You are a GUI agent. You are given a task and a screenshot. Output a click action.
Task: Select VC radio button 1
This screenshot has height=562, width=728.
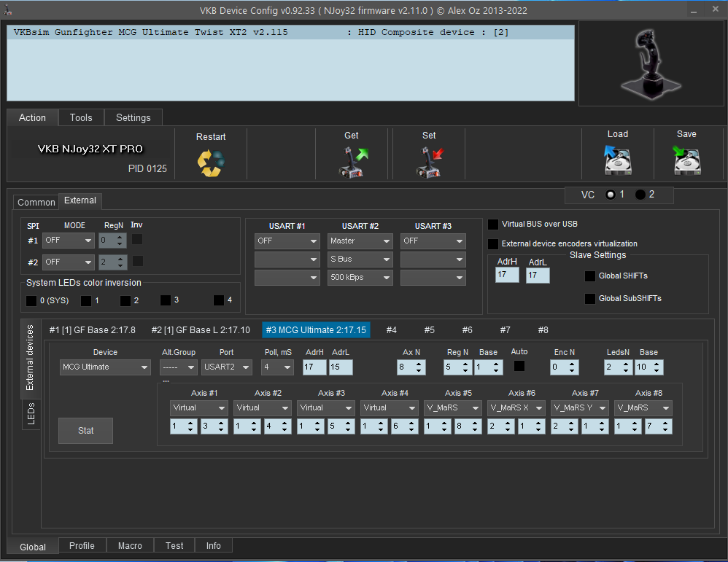610,195
